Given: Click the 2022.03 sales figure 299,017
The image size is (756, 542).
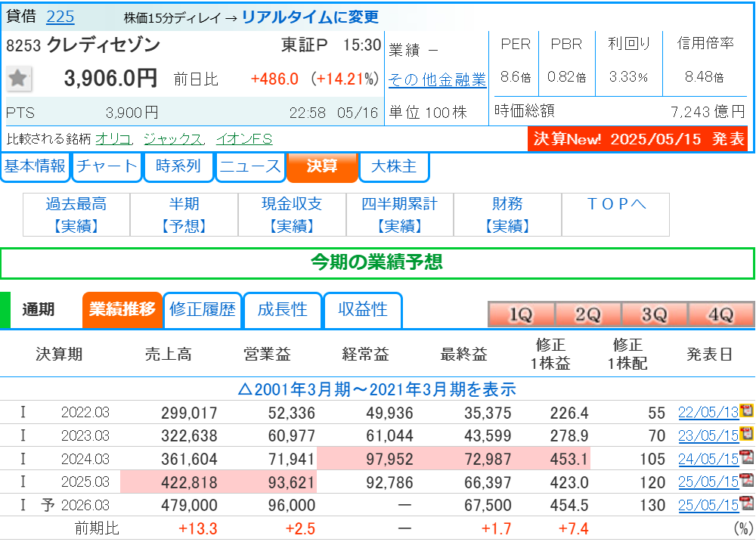Looking at the screenshot, I should click(189, 413).
